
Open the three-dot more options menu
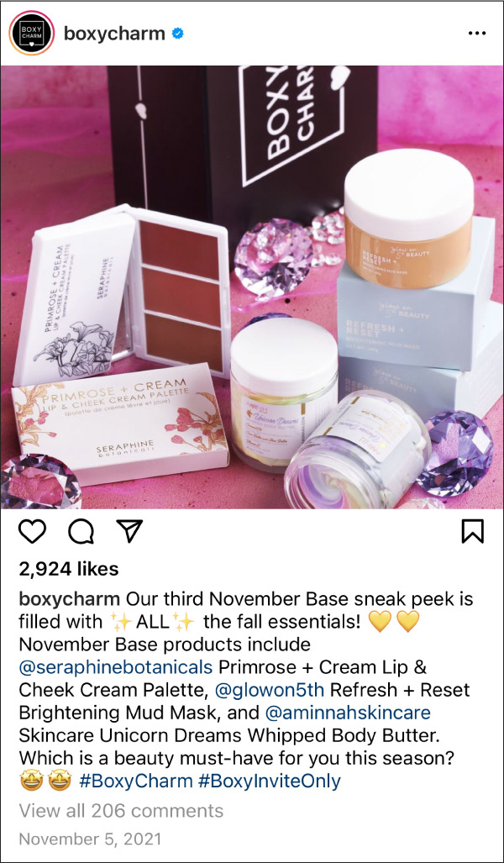[x=476, y=34]
